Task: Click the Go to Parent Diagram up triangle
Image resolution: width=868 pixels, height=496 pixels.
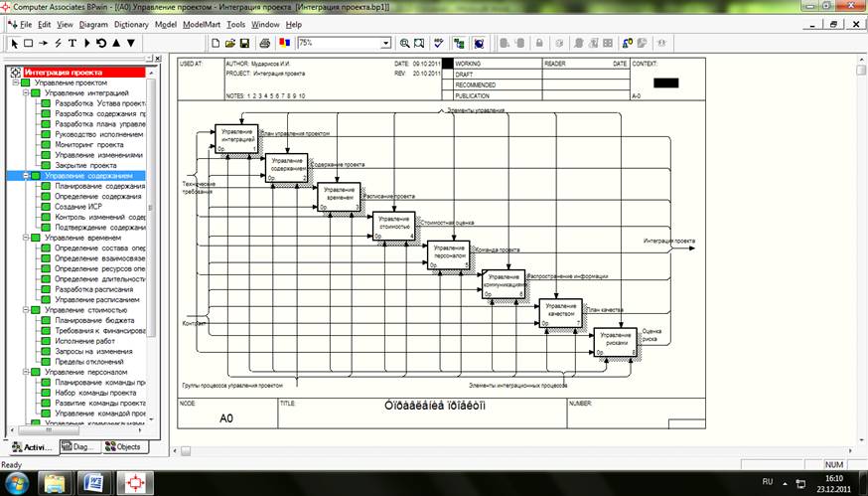Action: (x=116, y=44)
